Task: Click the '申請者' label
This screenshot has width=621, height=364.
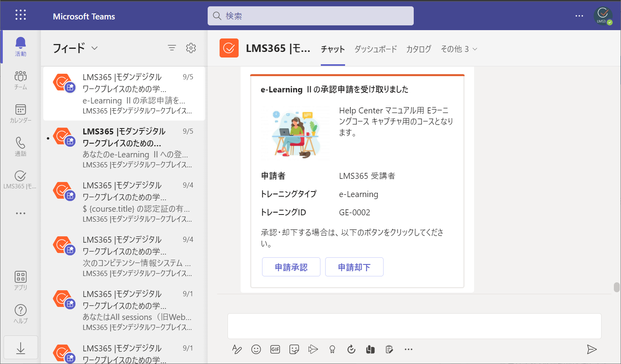Action: tap(273, 176)
